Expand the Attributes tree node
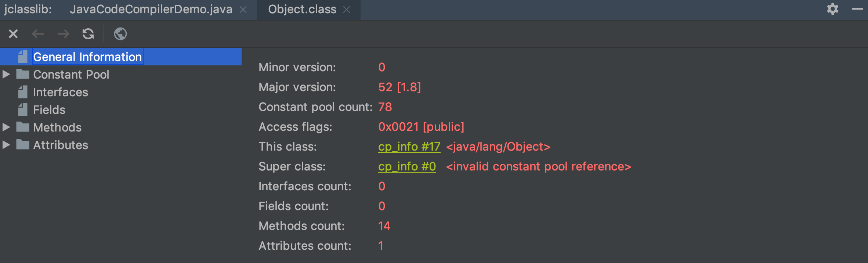 6,145
